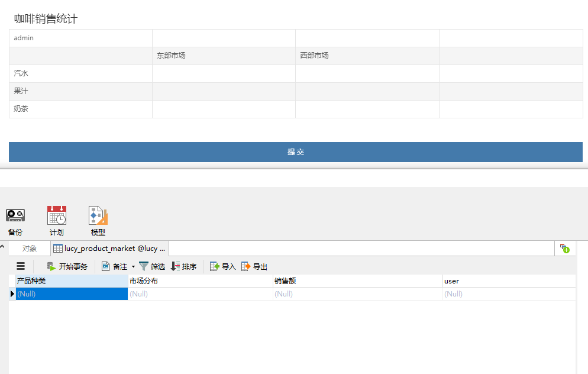Click the 产品种类 column header
This screenshot has width=588, height=374.
pyautogui.click(x=71, y=281)
